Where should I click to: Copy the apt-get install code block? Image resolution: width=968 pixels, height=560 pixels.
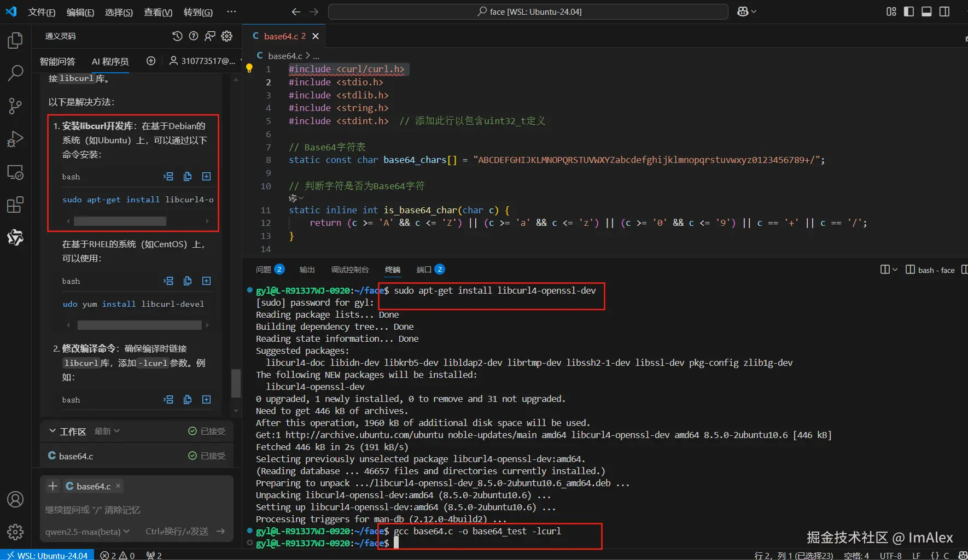pos(188,176)
